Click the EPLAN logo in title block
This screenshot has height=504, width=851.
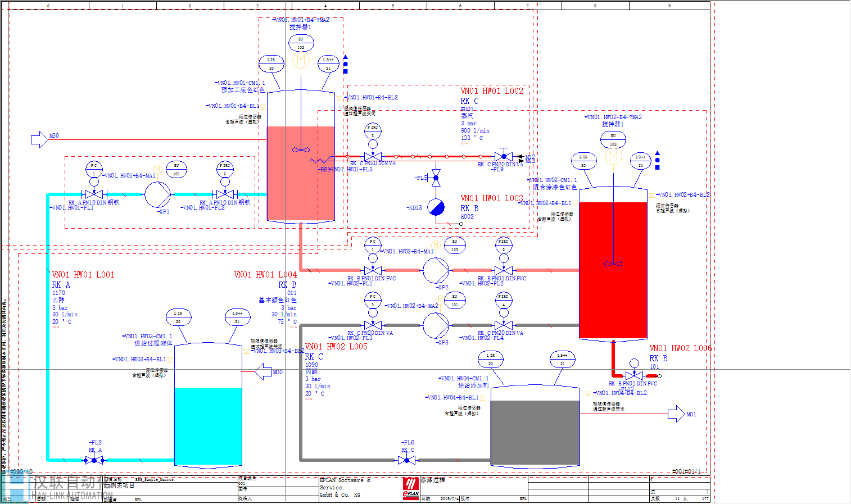pyautogui.click(x=411, y=488)
